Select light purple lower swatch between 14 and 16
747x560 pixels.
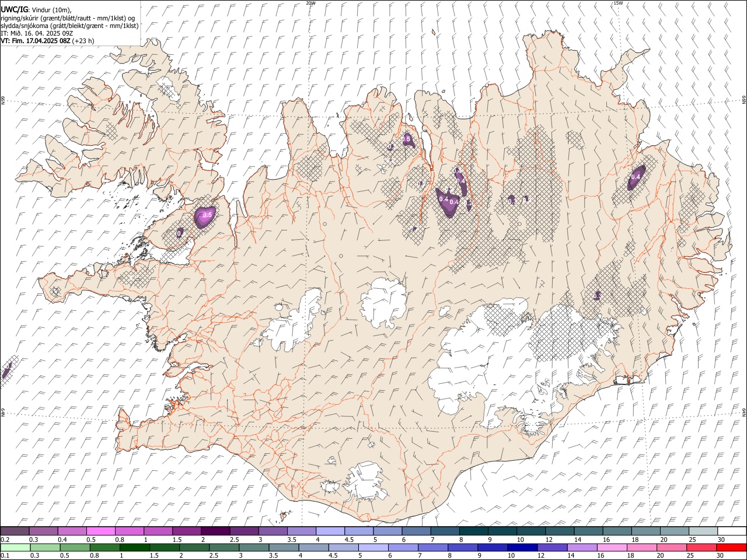(582, 547)
